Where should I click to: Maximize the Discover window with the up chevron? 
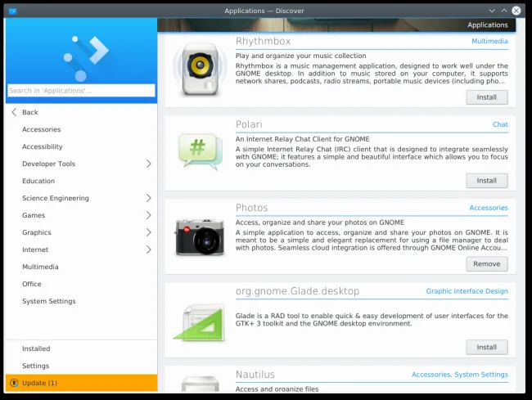504,11
